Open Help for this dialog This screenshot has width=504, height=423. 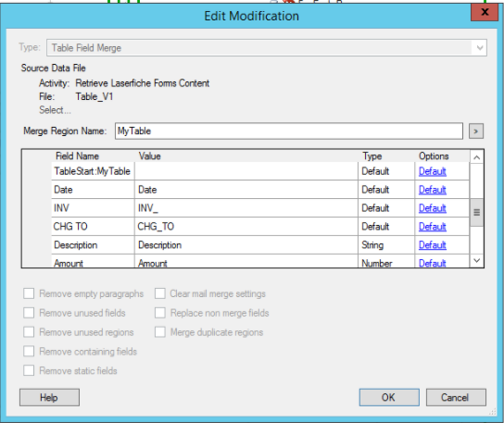pos(49,398)
